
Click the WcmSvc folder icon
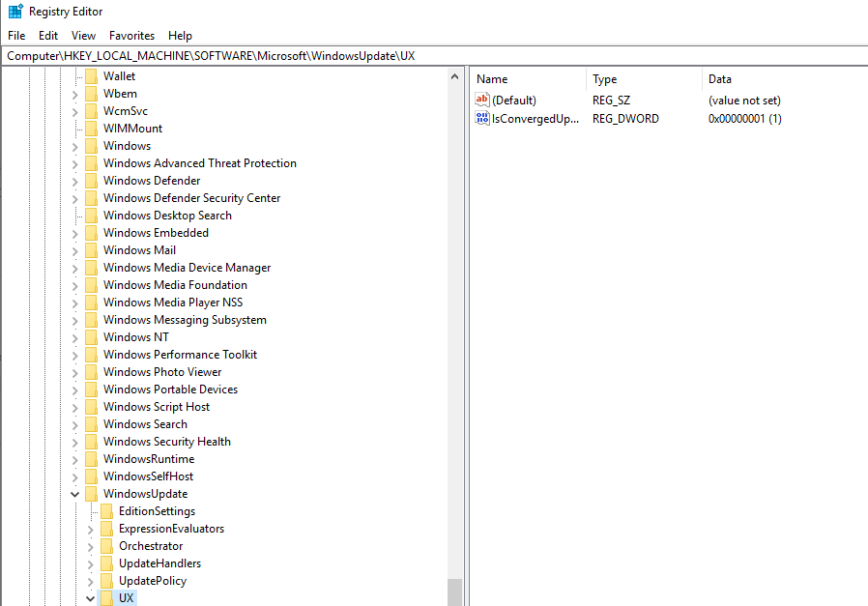[91, 111]
